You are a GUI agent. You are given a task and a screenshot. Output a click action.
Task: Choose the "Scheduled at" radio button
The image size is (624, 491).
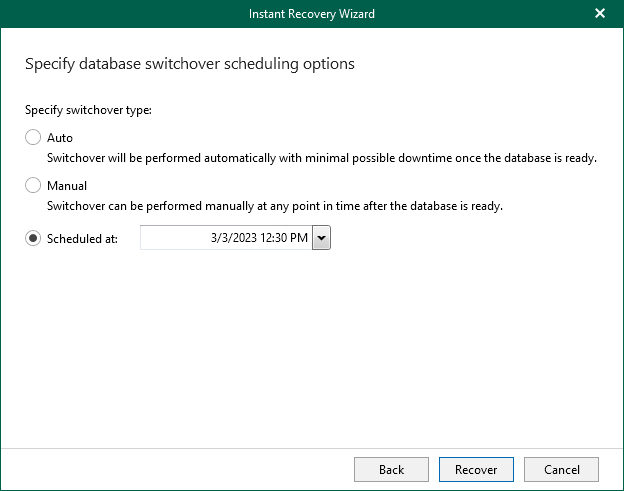33,239
